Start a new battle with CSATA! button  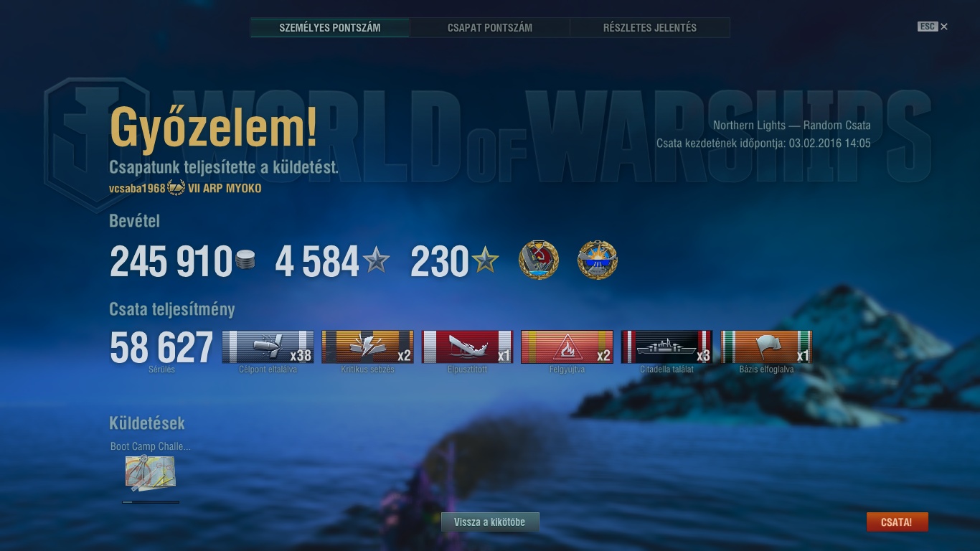pyautogui.click(x=897, y=522)
